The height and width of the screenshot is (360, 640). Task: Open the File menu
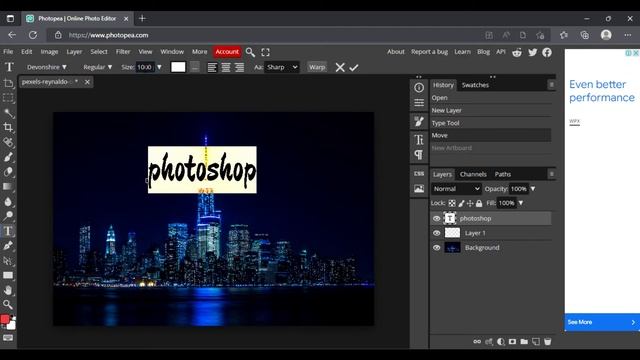click(x=8, y=52)
